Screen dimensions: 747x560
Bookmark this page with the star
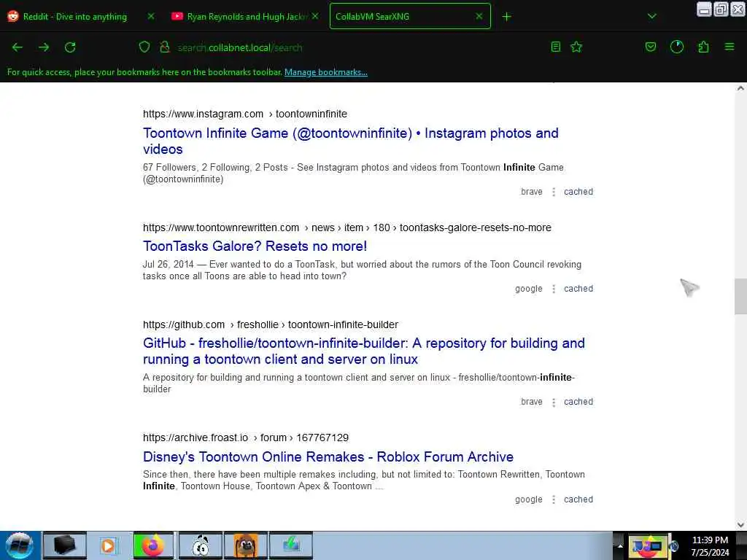576,47
